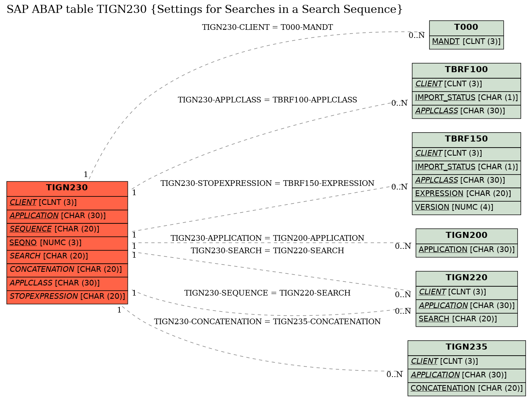Click APPLCLASS [CHAR (30)] in TBRF150
The image size is (532, 400).
pos(466,181)
